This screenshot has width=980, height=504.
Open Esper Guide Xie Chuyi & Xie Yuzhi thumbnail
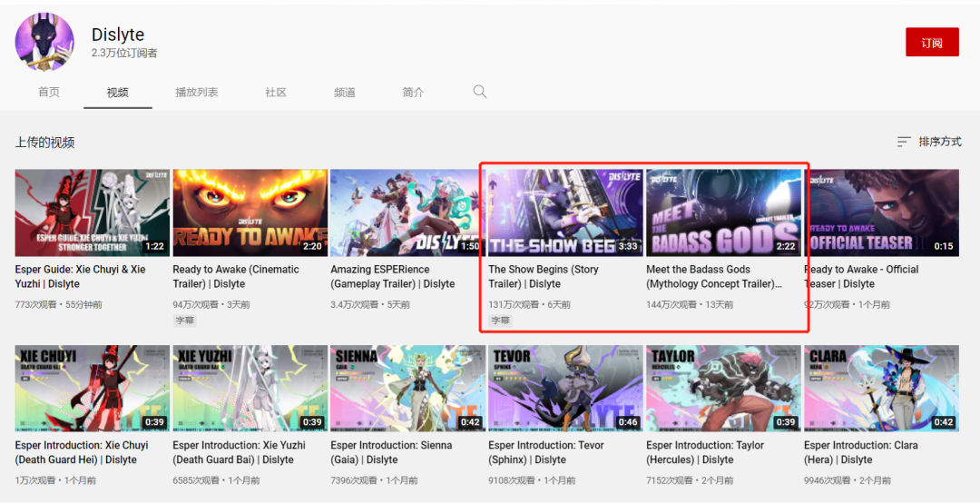click(x=93, y=212)
